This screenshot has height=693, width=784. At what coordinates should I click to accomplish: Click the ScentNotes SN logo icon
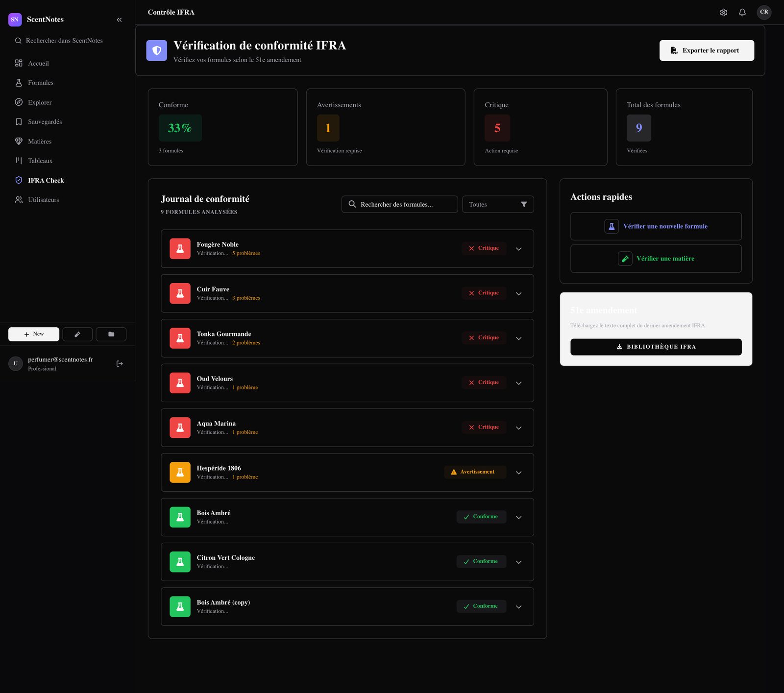tap(15, 20)
